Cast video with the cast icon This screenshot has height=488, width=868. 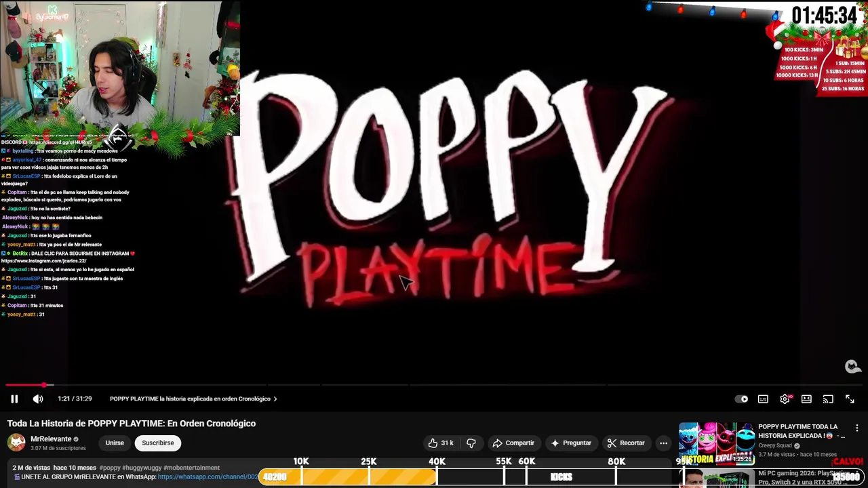[828, 399]
